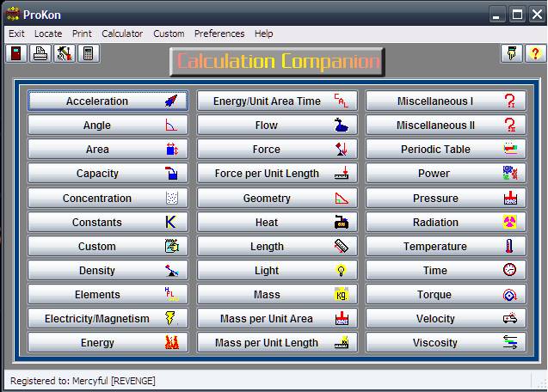Open the Miscellaneous II category
This screenshot has height=392, width=548.
tap(446, 125)
